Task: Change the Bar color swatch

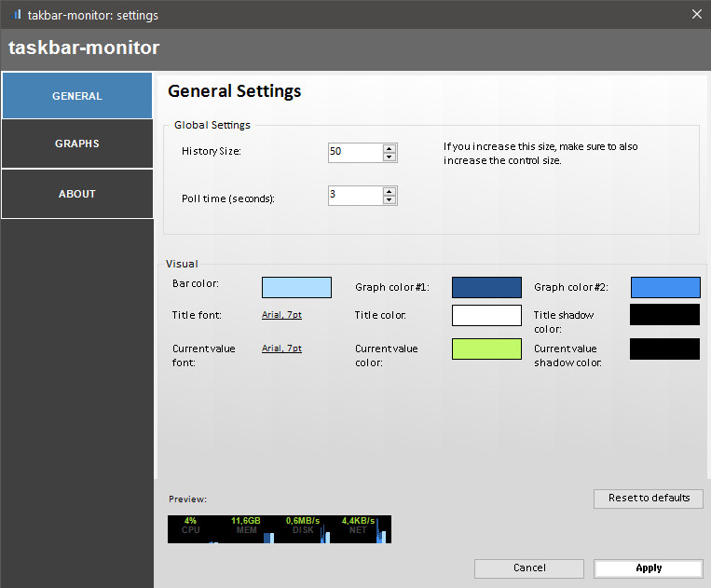Action: pyautogui.click(x=296, y=287)
